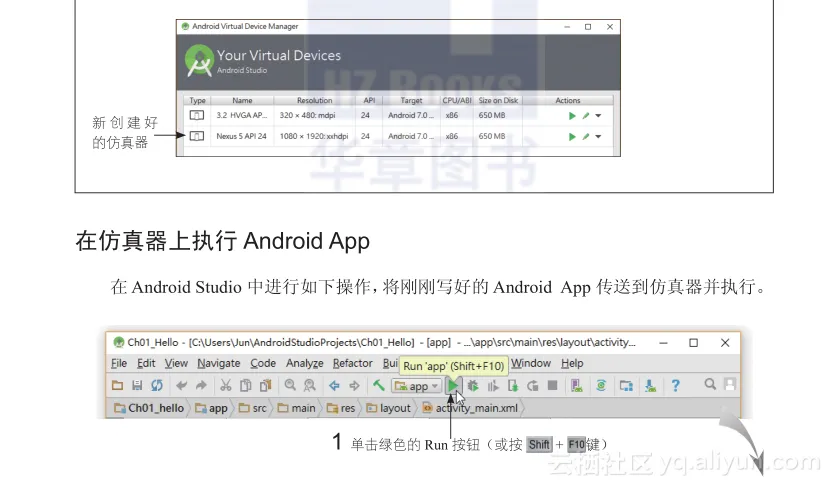Expand more actions for 3.2 HVGA device

[x=598, y=116]
